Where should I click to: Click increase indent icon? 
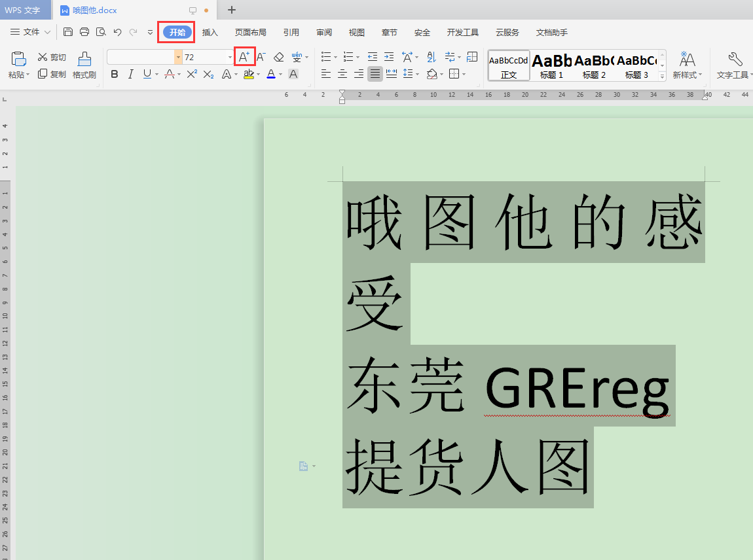(x=389, y=57)
